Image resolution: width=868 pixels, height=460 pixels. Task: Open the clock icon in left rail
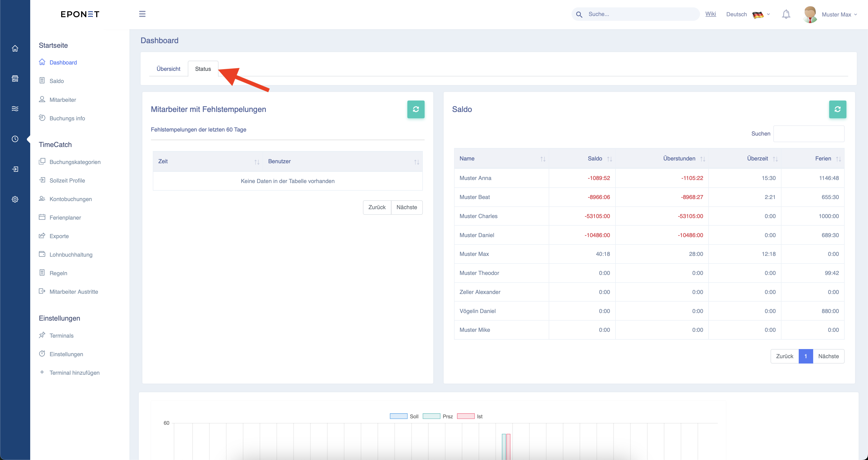15,139
